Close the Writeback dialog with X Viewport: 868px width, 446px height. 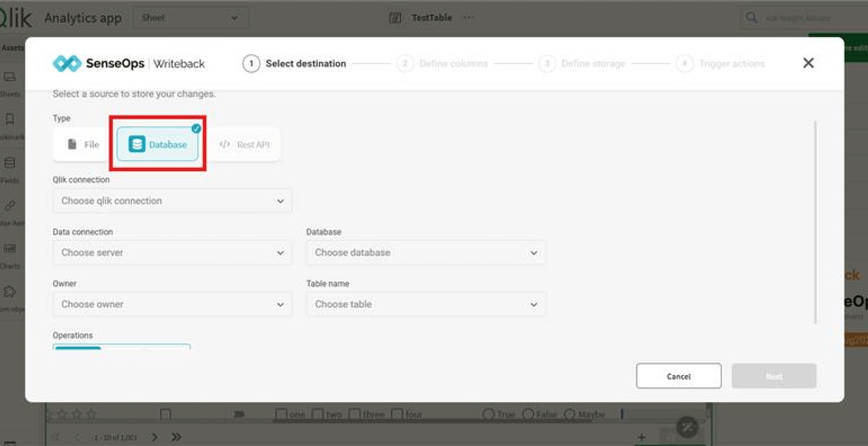(x=808, y=63)
